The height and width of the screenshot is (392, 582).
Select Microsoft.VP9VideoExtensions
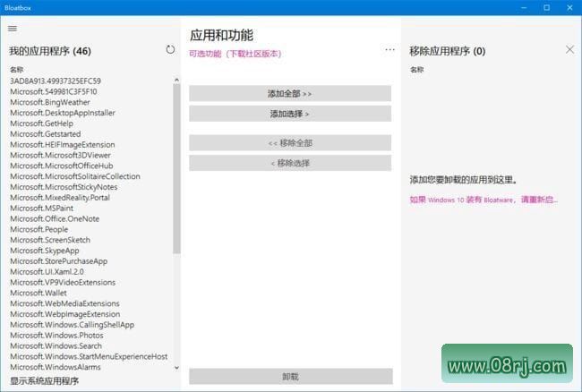pos(63,282)
